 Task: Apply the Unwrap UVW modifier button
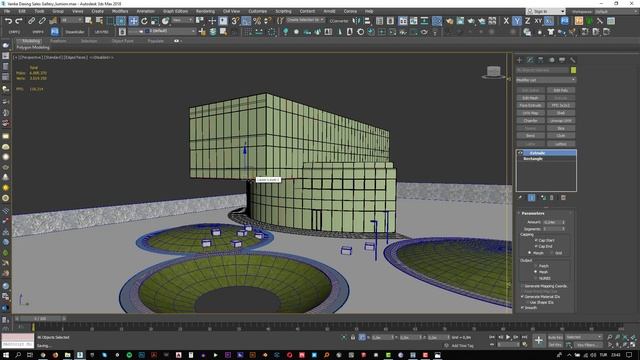(x=561, y=121)
